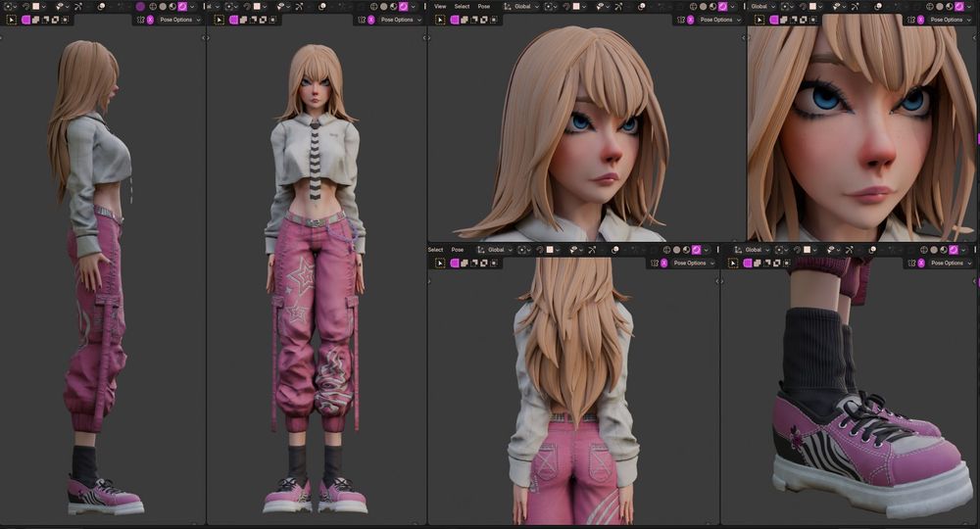This screenshot has width=980, height=529.
Task: Click gizmo icon in face close-up viewport
Action: [x=855, y=6]
